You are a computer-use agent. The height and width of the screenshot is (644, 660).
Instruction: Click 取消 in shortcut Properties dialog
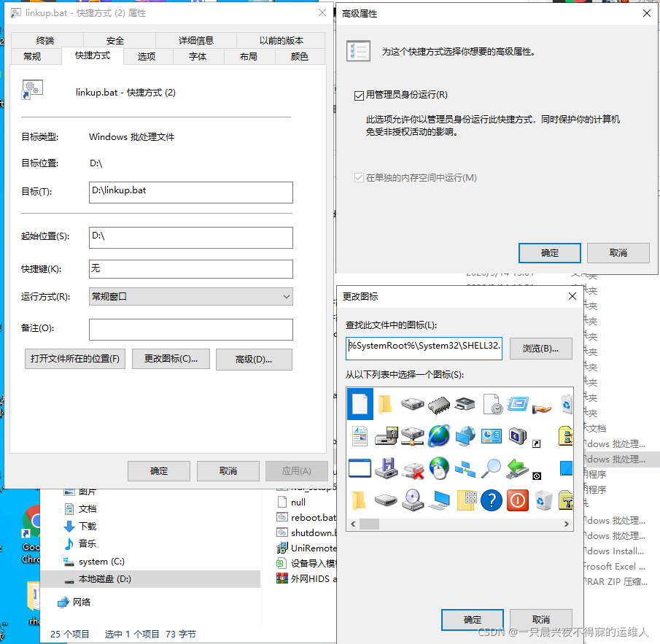(x=228, y=471)
